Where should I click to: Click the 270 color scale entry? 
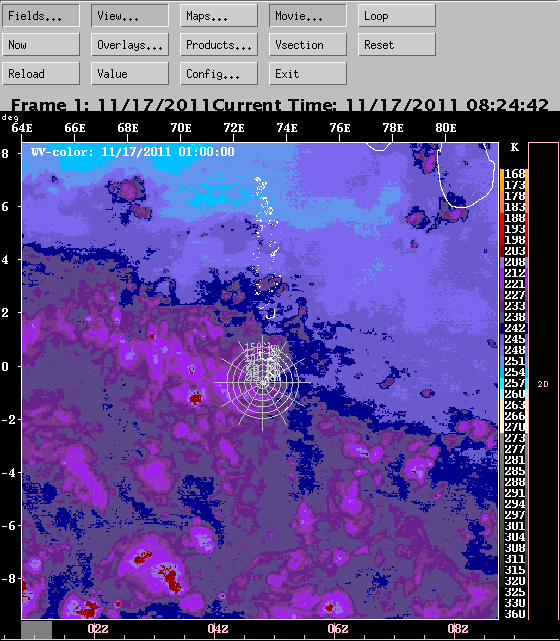[x=514, y=428]
